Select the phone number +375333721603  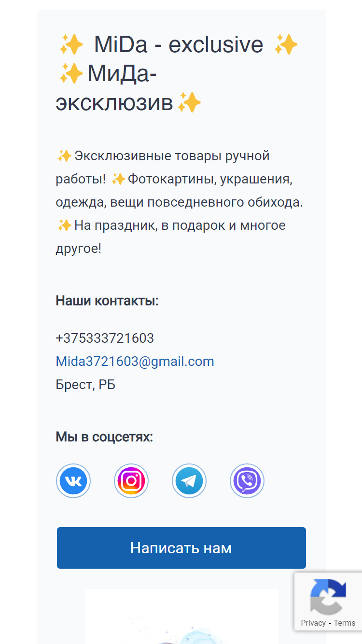(x=105, y=338)
